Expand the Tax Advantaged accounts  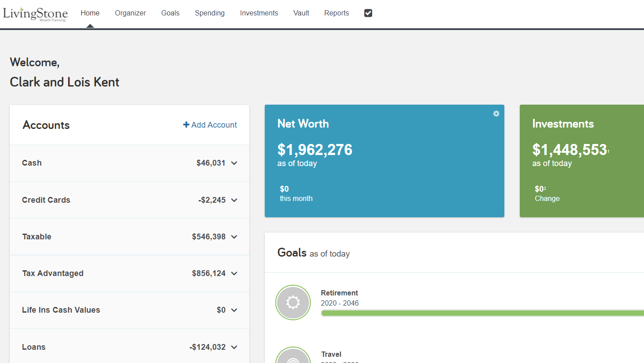[234, 273]
